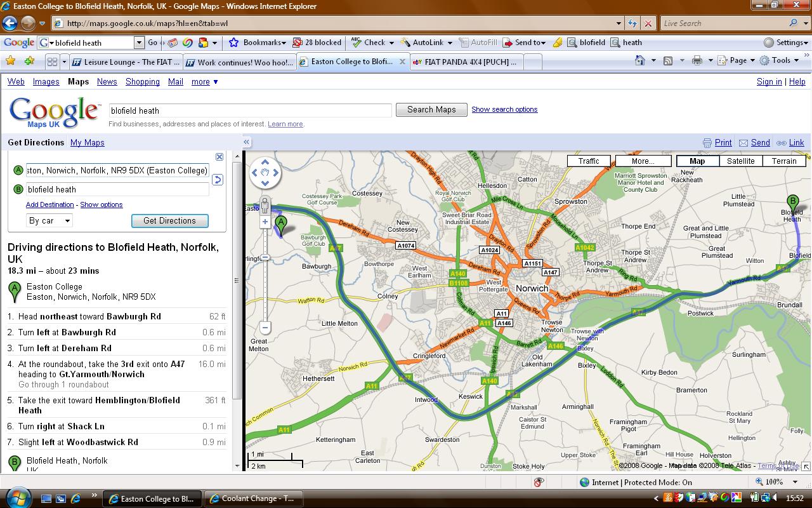Screen dimensions: 812x508
Task: Switch map to Terrain view
Action: pos(784,161)
